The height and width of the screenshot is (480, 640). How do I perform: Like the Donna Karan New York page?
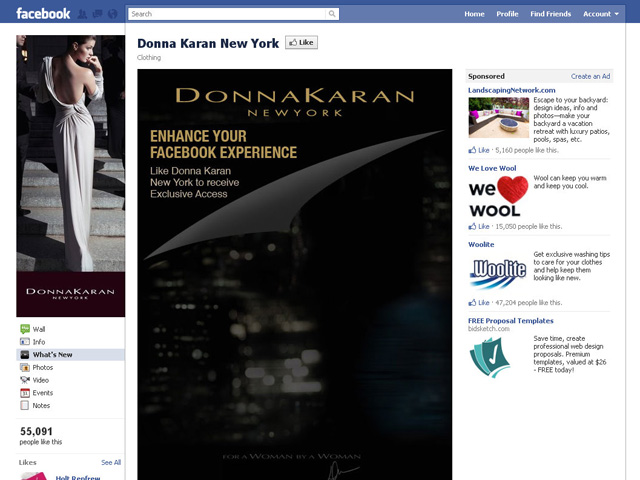tap(301, 42)
